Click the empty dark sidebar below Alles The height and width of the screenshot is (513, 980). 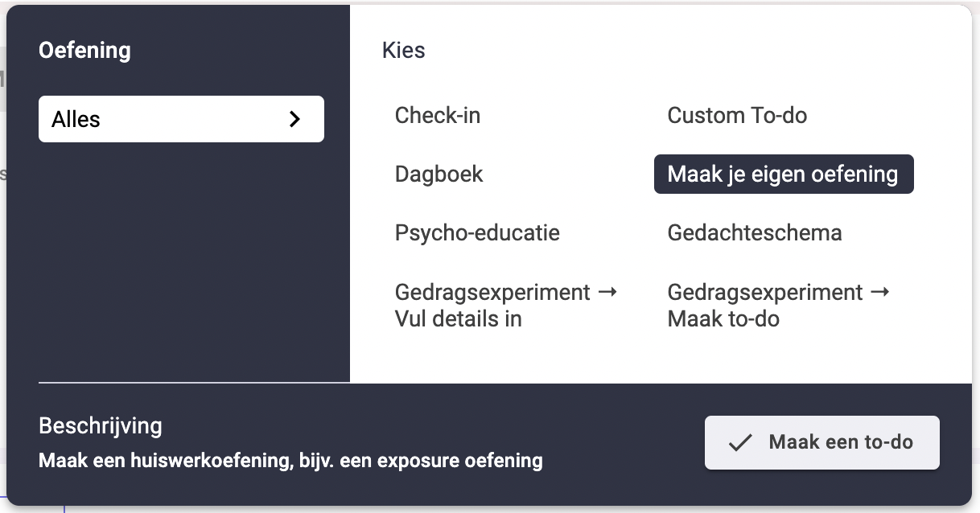click(x=181, y=257)
